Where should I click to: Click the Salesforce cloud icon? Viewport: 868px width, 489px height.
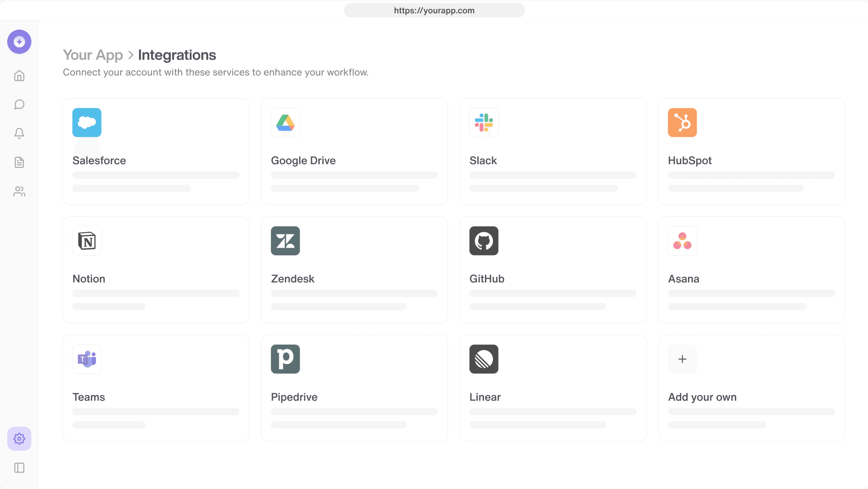(87, 123)
